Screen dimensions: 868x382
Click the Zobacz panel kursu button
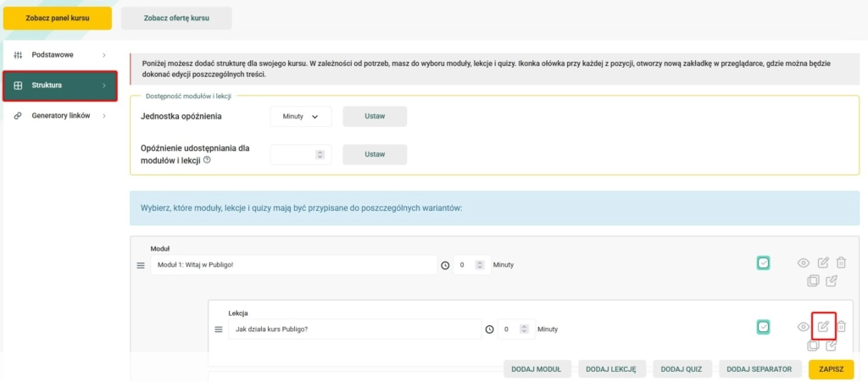click(x=58, y=19)
